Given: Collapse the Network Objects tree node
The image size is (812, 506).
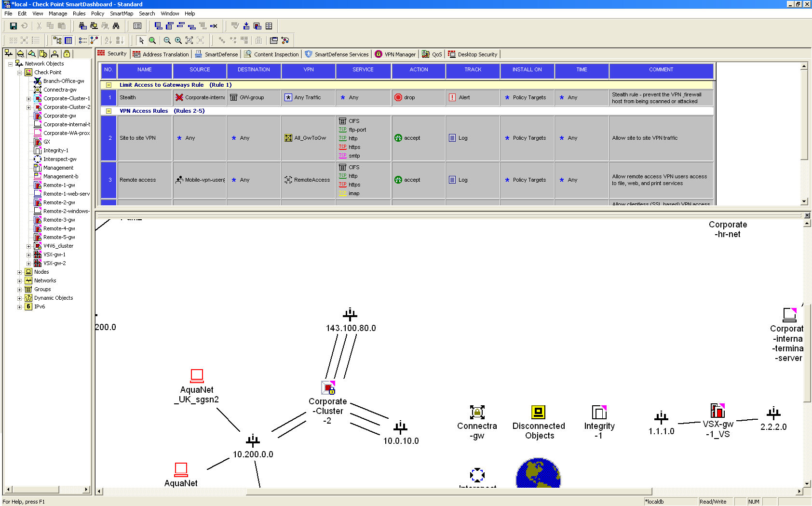Looking at the screenshot, I should [x=10, y=64].
